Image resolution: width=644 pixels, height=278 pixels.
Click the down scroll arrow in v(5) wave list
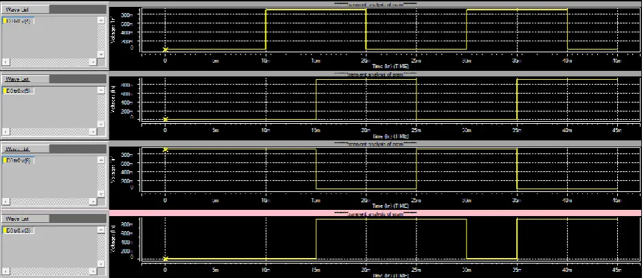click(101, 124)
